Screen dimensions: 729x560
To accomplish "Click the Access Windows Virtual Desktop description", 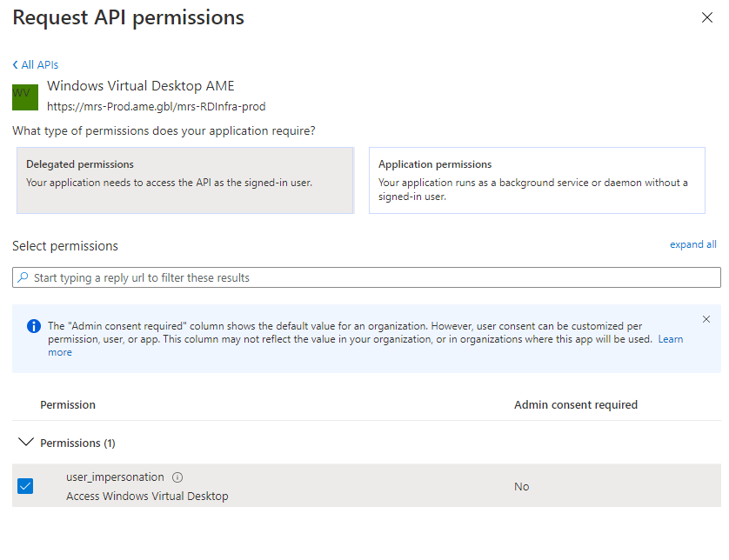I will pos(147,497).
